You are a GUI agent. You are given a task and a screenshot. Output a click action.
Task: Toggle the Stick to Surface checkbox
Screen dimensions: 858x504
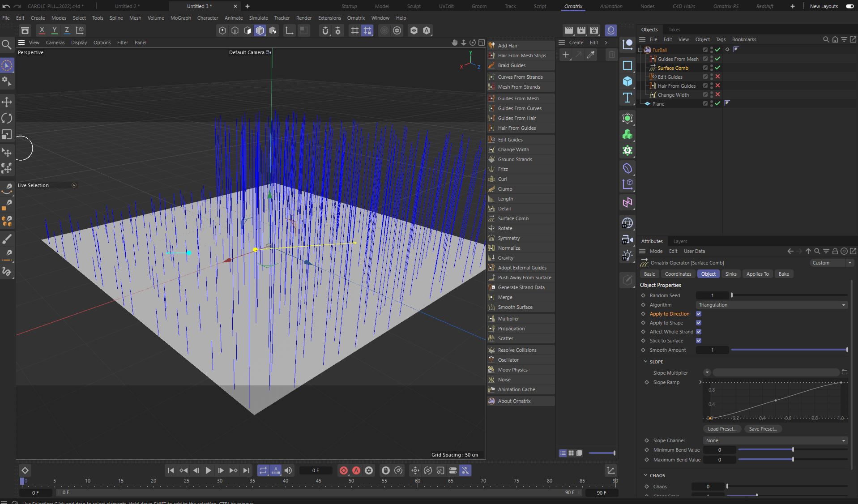698,341
